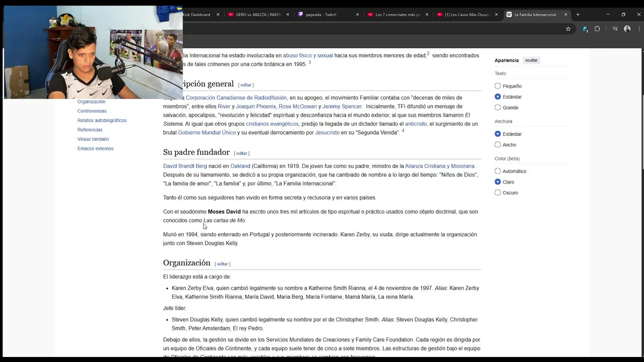Close the GERO vs. MAZZA tab

point(288,15)
